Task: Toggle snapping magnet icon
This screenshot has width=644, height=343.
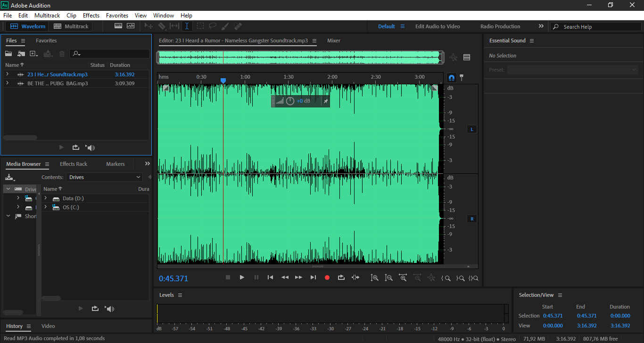Action: 451,77
